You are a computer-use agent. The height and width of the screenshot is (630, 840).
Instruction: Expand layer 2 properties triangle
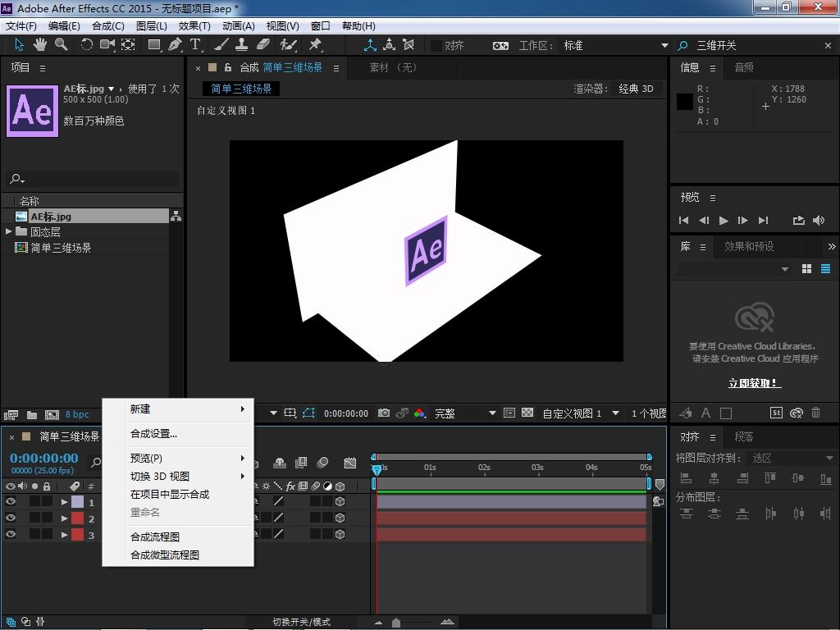coord(64,518)
